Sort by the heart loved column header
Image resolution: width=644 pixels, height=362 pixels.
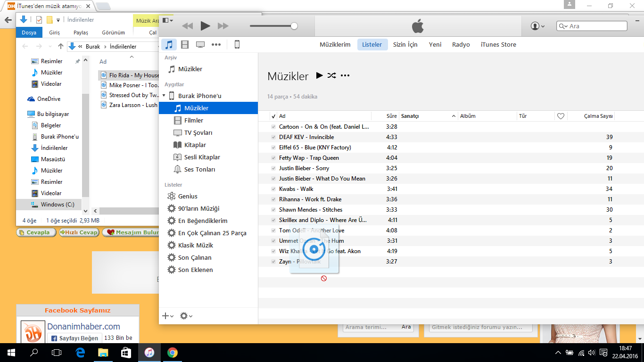click(561, 116)
